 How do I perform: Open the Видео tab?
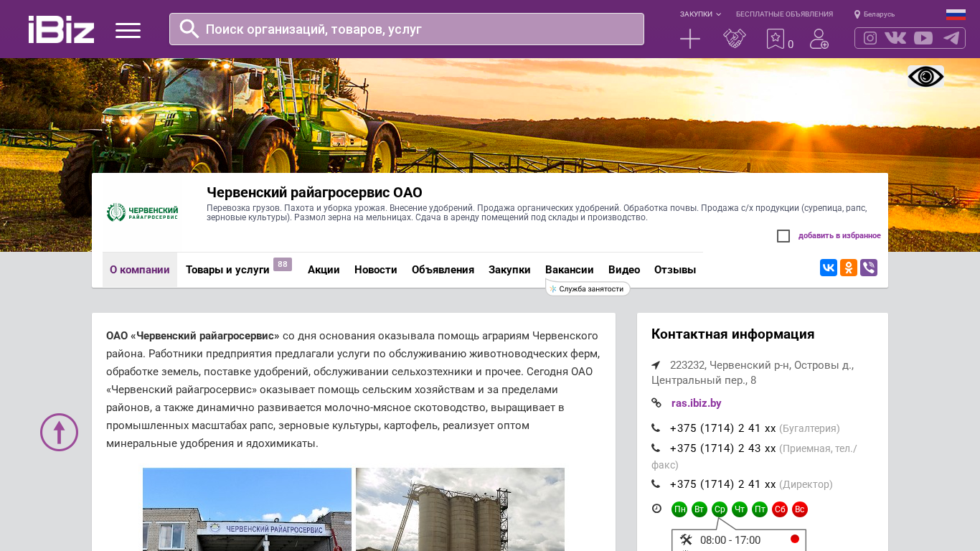pos(624,270)
